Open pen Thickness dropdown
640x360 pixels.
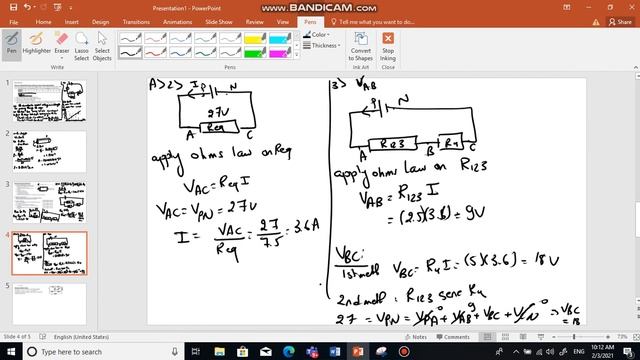pyautogui.click(x=322, y=46)
